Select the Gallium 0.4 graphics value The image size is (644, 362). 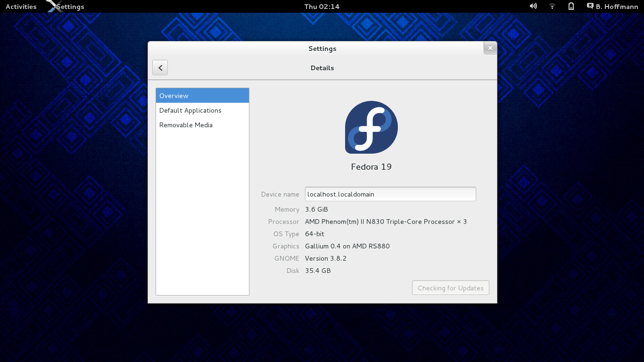[347, 246]
